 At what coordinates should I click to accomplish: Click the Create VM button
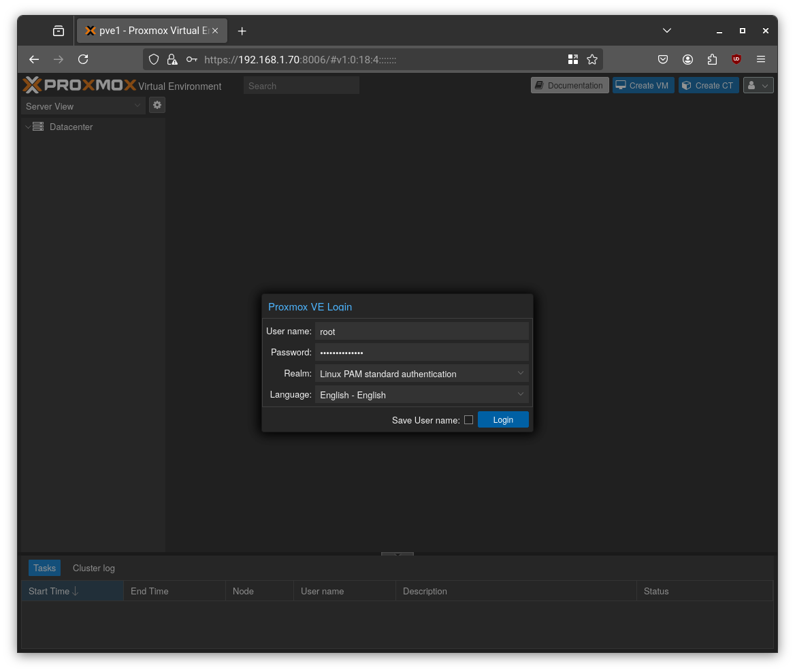643,85
